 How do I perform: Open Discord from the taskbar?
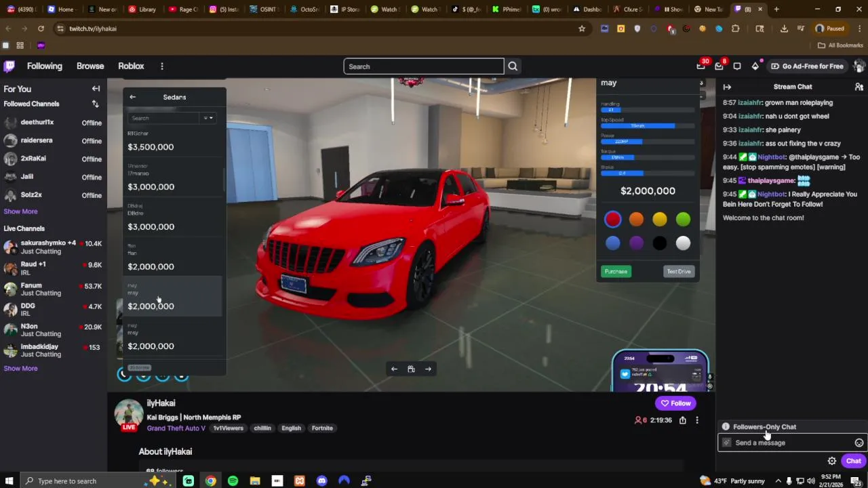coord(321,481)
